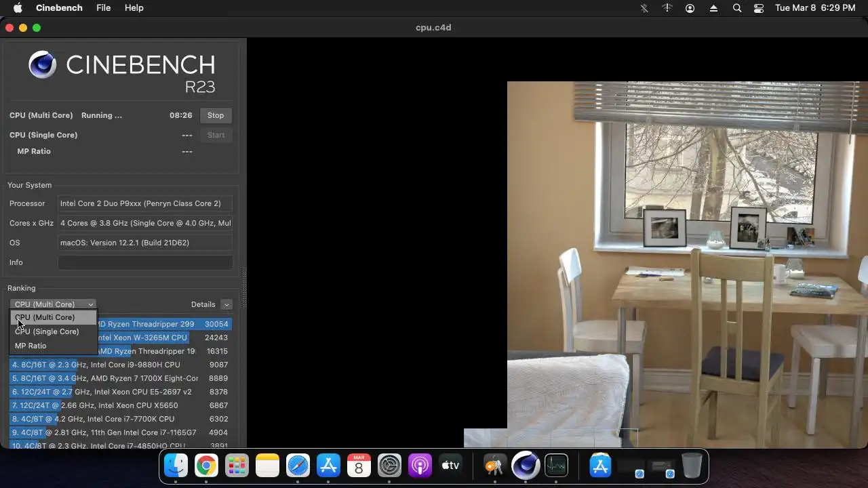
Task: Open Finder from the dock
Action: [x=176, y=466]
